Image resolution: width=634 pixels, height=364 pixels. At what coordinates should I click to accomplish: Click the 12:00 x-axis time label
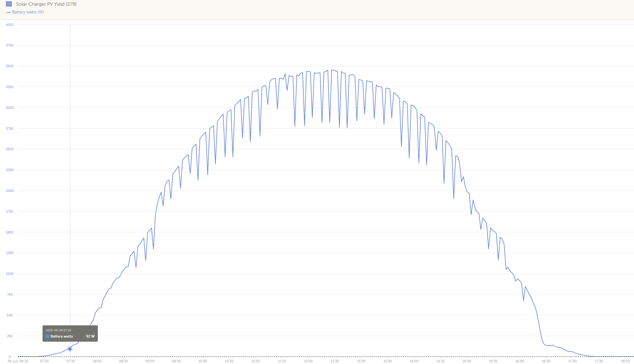[x=308, y=361]
